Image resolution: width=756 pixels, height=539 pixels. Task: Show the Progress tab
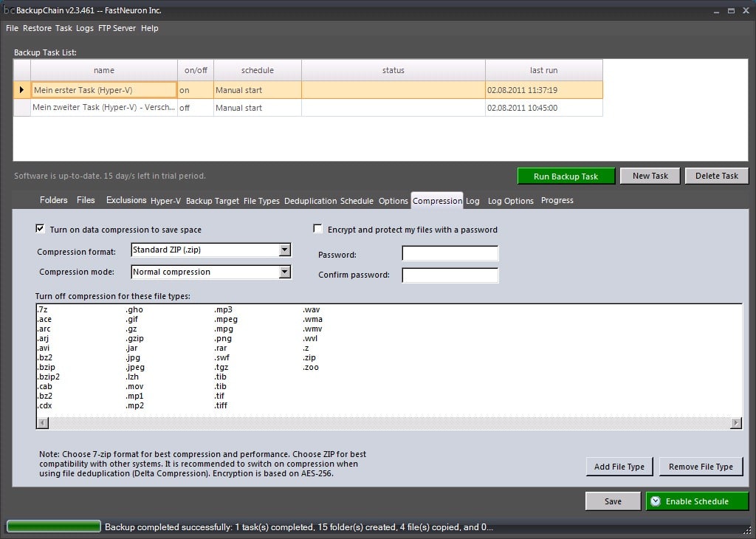pos(557,200)
